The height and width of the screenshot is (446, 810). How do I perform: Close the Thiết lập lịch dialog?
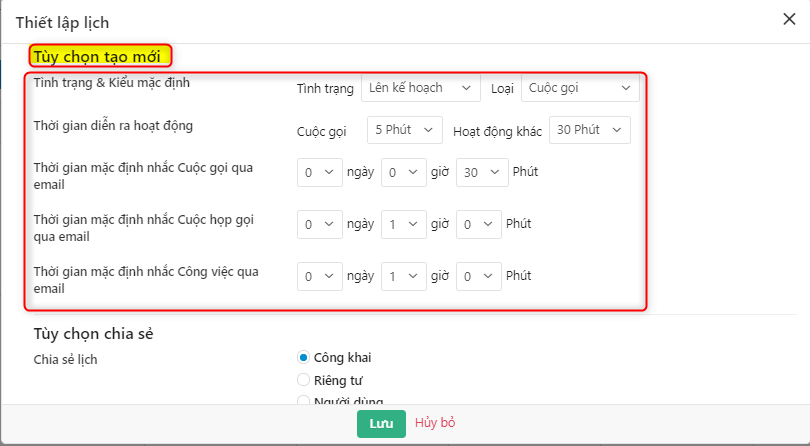coord(789,17)
